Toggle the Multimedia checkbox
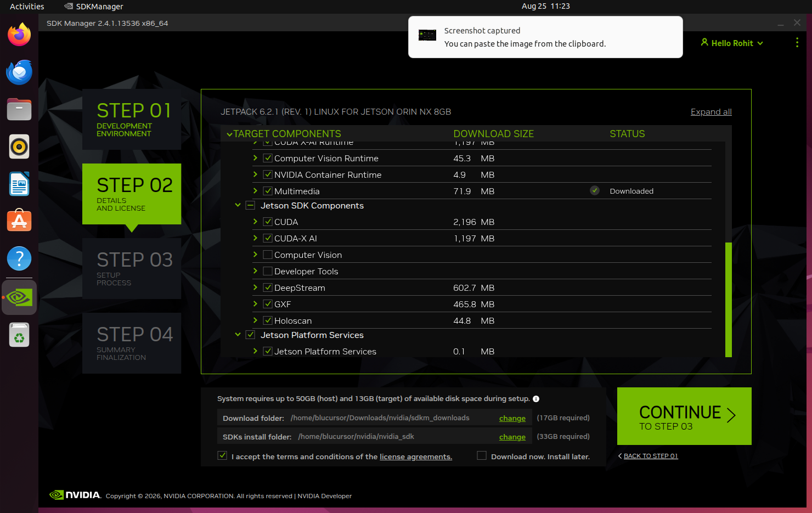This screenshot has height=513, width=812. 268,191
